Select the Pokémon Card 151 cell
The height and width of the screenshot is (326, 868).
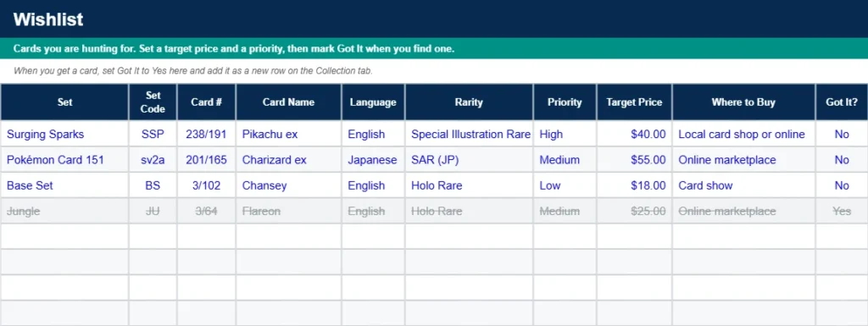64,160
